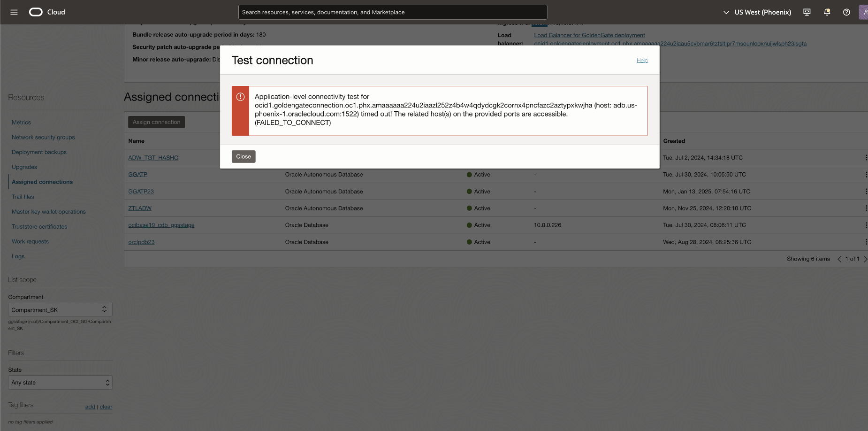Add a tag filter

90,407
